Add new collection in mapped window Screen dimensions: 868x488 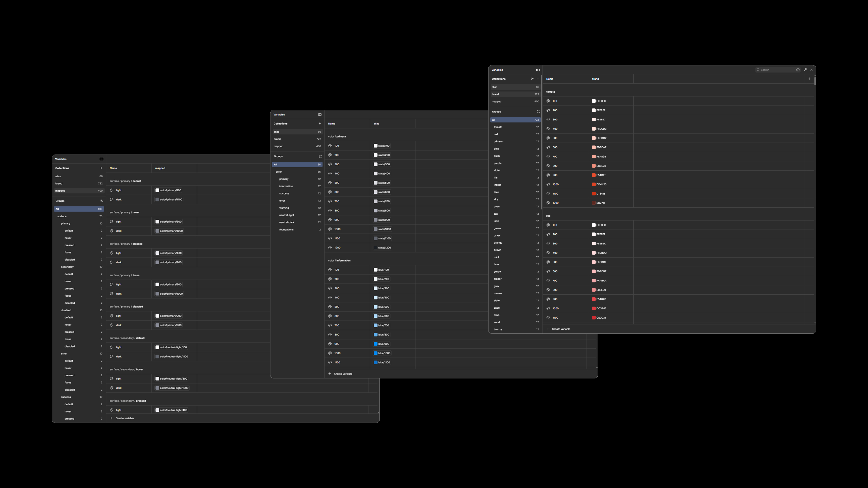(101, 168)
